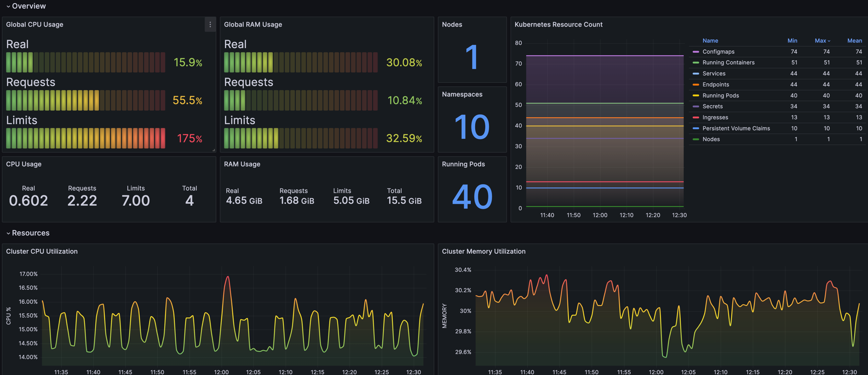Sort legend by Min column header
Viewport: 868px width, 375px height.
pos(792,41)
